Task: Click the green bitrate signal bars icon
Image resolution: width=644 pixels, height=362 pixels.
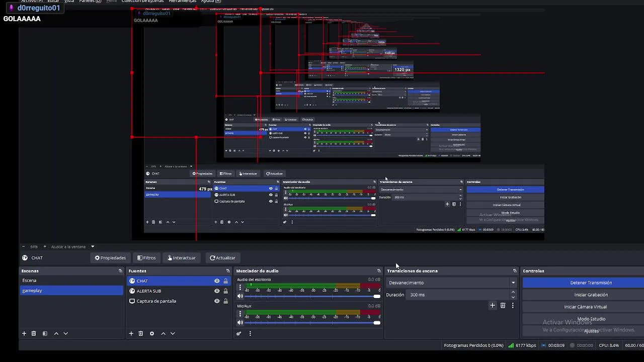Action: tap(511, 345)
